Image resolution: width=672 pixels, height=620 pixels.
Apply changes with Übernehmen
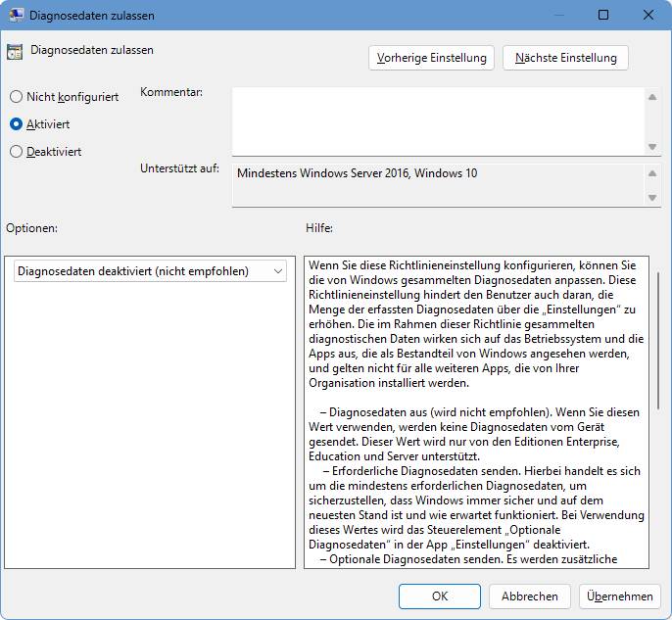pos(620,596)
